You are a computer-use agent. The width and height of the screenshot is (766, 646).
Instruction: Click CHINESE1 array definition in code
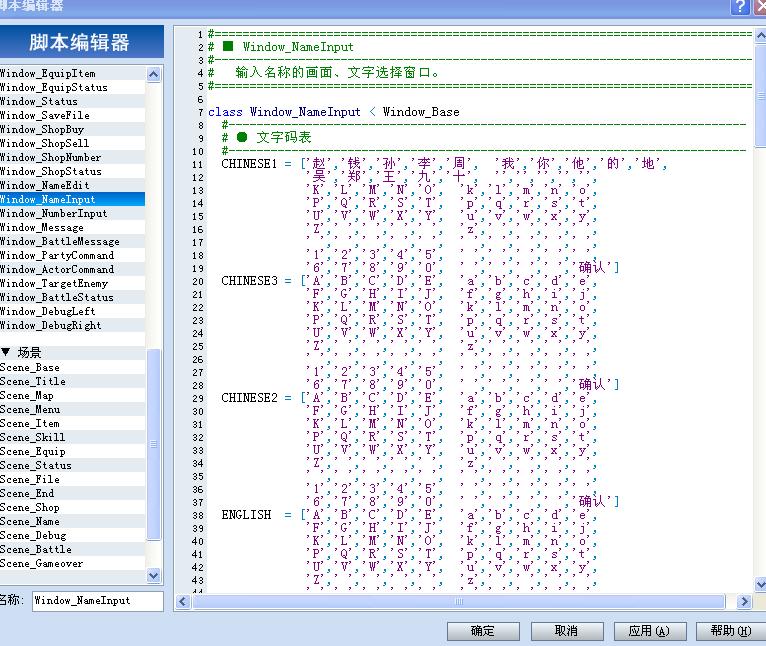click(x=444, y=164)
